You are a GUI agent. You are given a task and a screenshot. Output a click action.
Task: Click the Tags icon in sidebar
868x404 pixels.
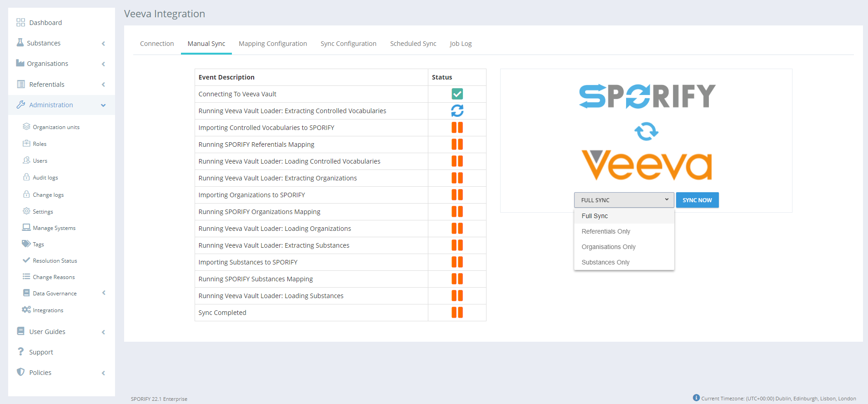pos(26,244)
